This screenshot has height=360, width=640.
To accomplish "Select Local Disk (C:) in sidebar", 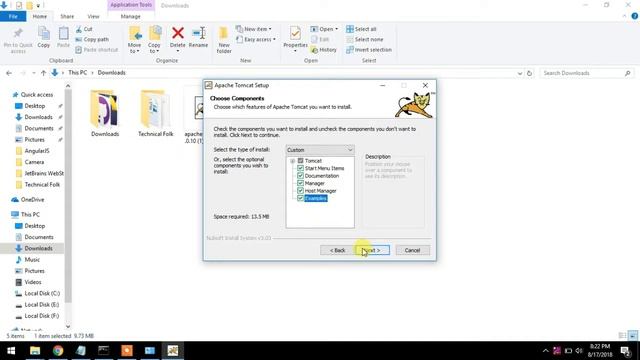I will coord(42,293).
